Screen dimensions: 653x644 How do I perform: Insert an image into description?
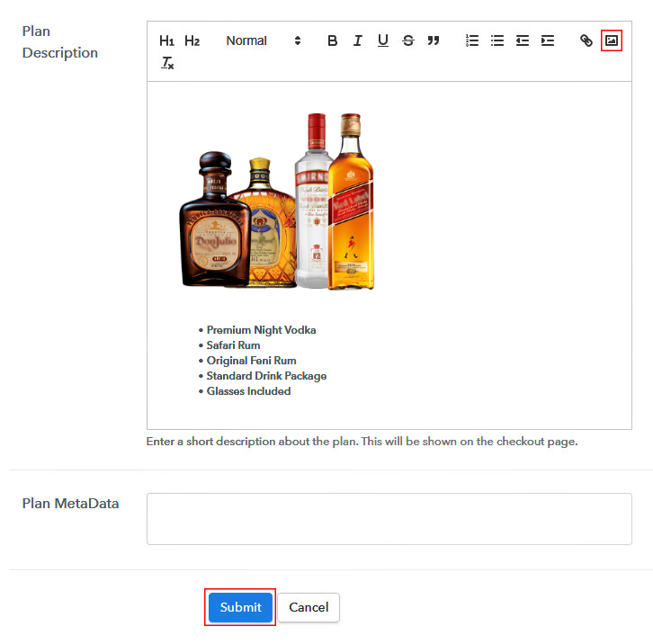point(612,40)
